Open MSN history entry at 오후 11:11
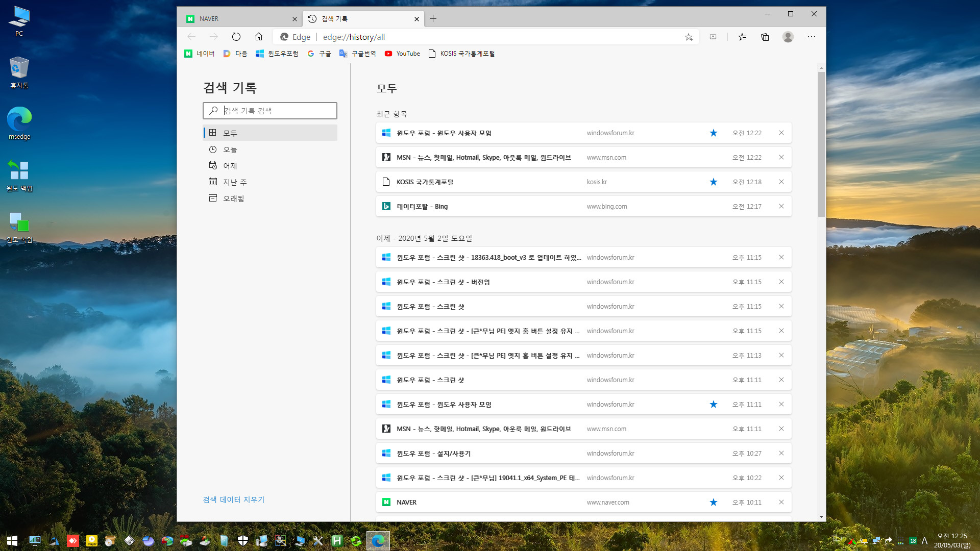Image resolution: width=980 pixels, height=551 pixels. point(583,429)
